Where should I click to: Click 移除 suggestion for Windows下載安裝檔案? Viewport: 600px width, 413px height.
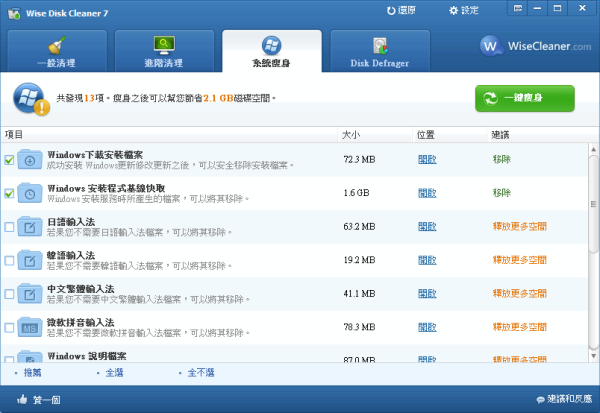click(x=502, y=159)
